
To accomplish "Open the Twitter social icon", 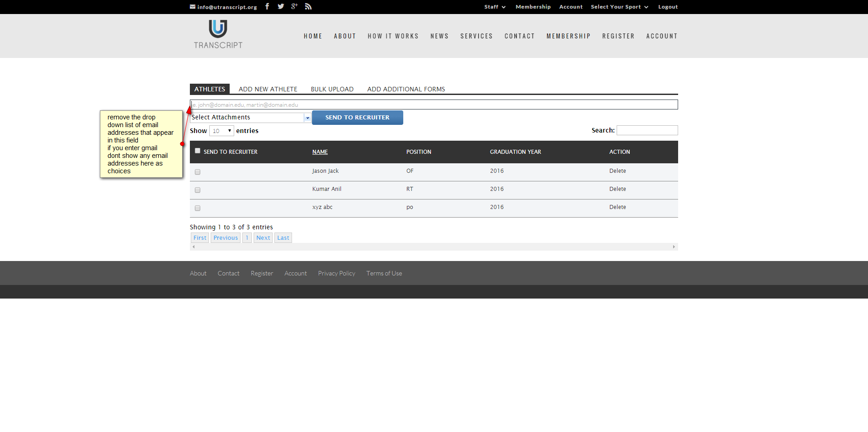I will click(281, 6).
